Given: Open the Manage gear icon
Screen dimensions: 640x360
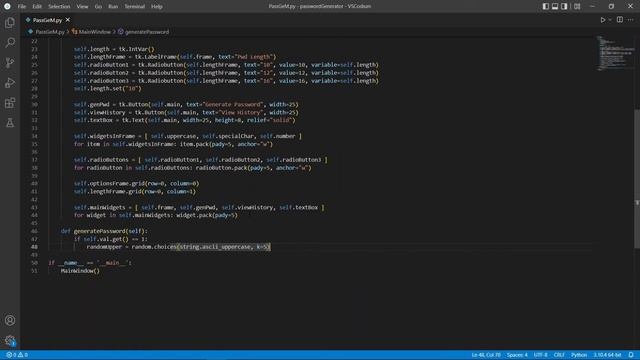Looking at the screenshot, I should [x=10, y=340].
